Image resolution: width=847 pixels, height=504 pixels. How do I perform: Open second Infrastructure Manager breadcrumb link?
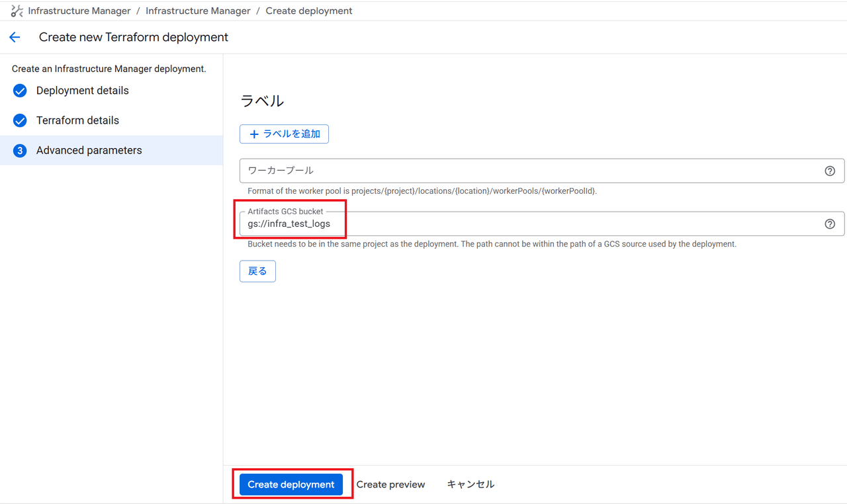pyautogui.click(x=198, y=11)
